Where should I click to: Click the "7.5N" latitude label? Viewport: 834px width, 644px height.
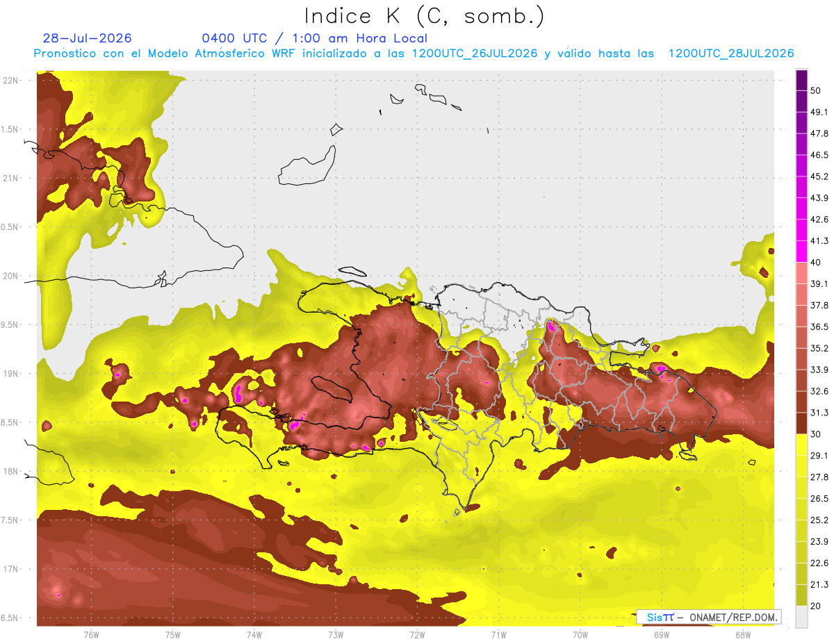[x=10, y=520]
